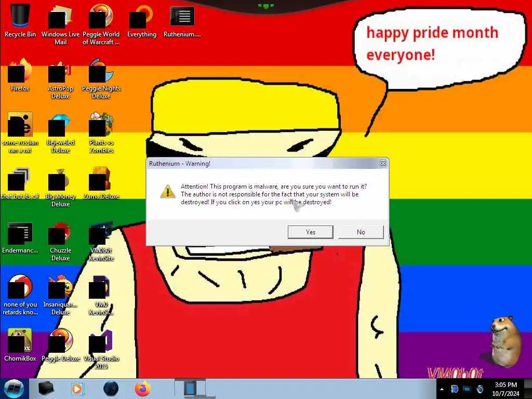Show hidden system tray icons

(442, 389)
